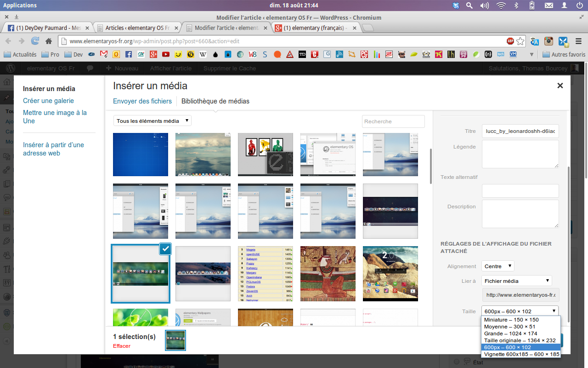This screenshot has width=588, height=368.
Task: Switch to the Envoyer des fichiers tab
Action: [142, 101]
